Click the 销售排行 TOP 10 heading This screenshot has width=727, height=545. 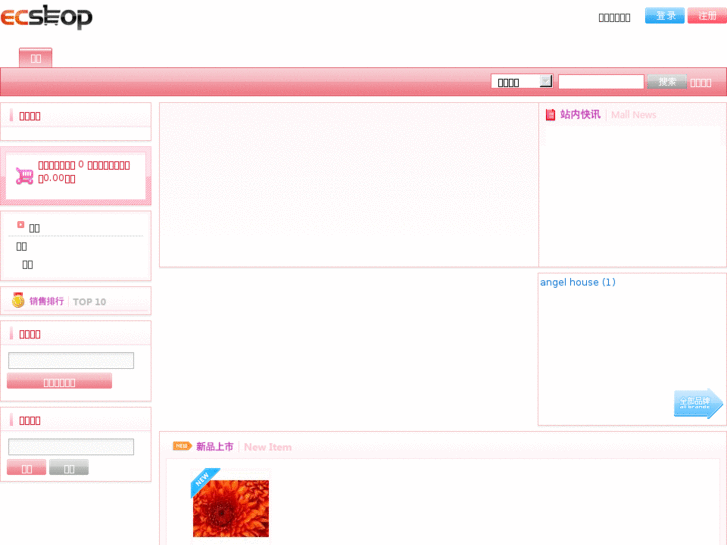click(x=68, y=301)
